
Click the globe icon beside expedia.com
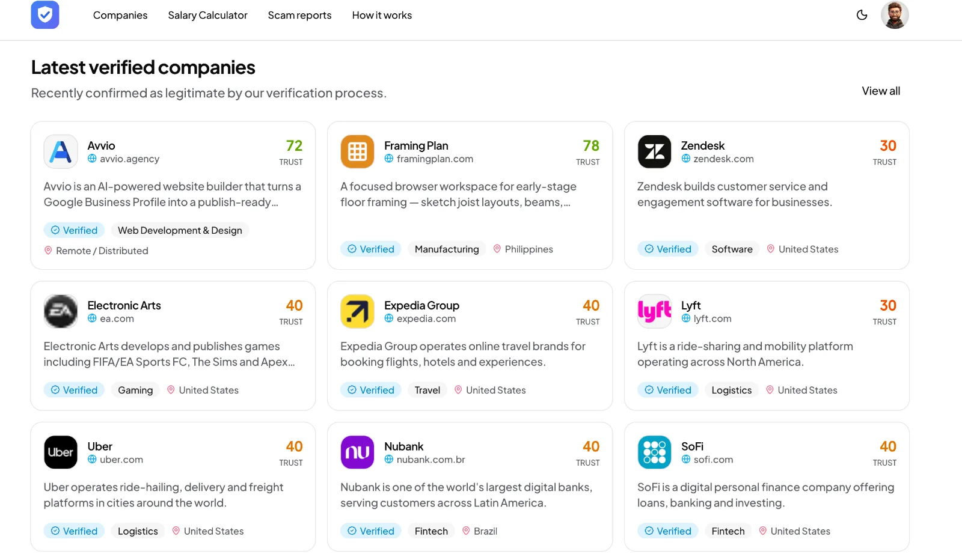tap(389, 318)
